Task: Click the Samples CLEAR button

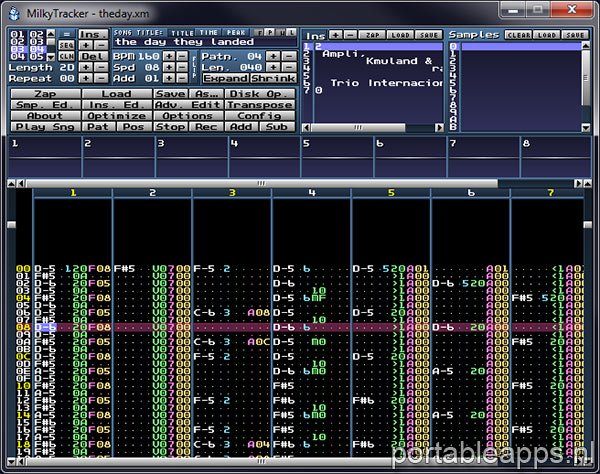Action: 517,34
